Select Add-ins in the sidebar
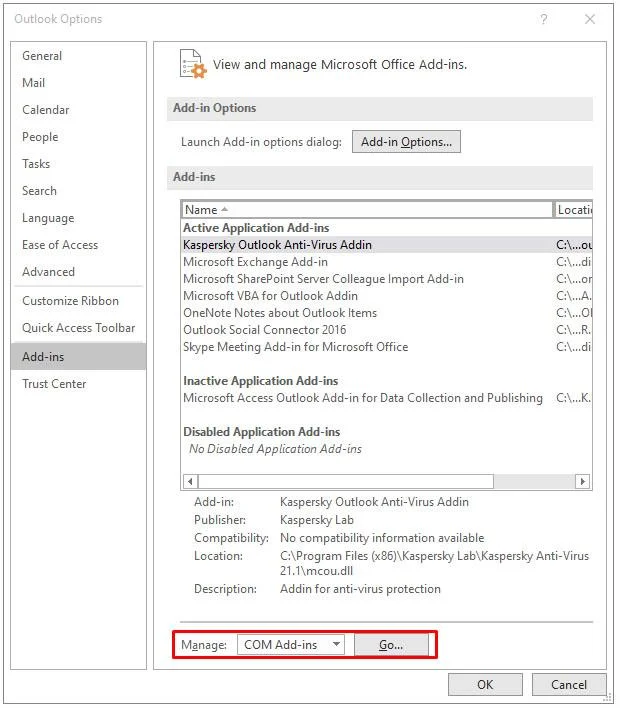This screenshot has height=708, width=620. coord(78,357)
